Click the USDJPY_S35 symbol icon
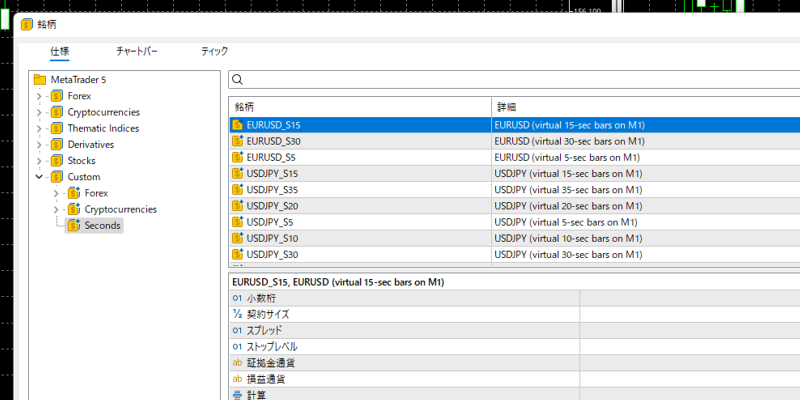The image size is (800, 400). 238,189
